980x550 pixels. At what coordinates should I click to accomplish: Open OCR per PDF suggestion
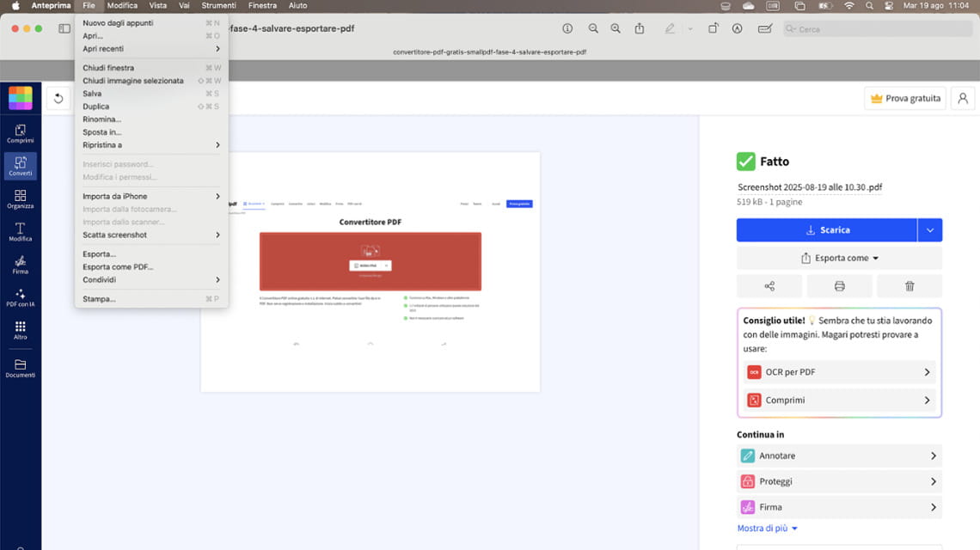point(839,372)
